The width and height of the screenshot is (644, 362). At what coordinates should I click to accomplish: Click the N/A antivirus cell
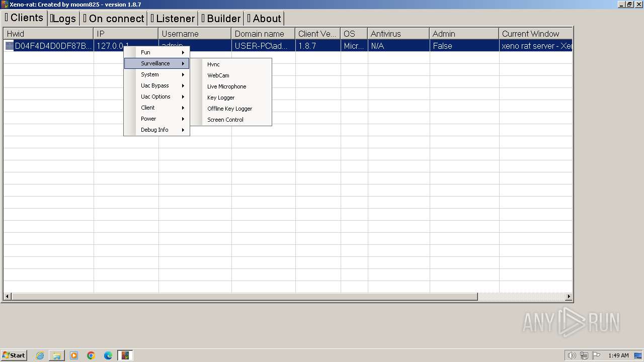(x=398, y=46)
